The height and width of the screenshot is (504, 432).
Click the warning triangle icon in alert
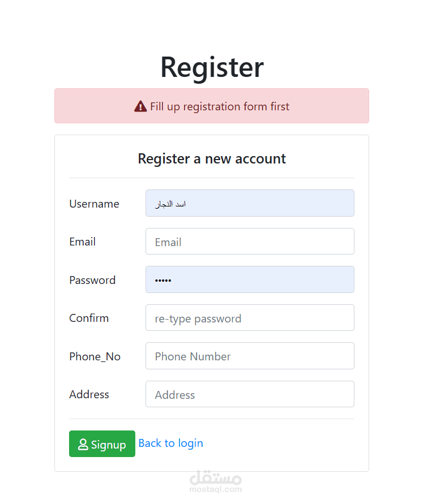click(x=140, y=106)
